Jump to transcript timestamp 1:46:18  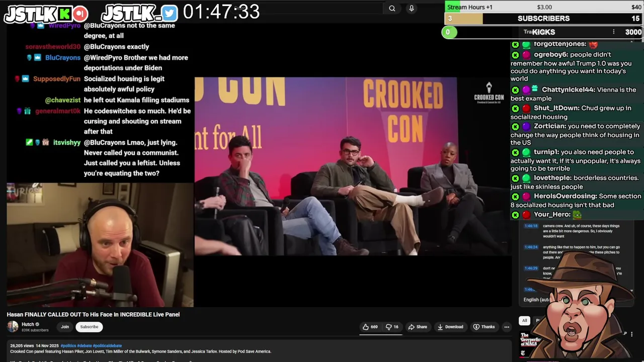click(531, 226)
